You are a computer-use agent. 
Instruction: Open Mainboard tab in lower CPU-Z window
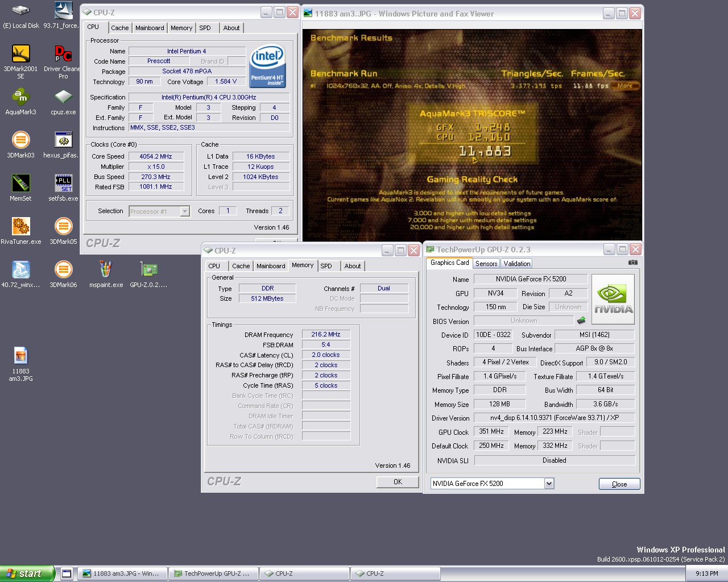[271, 266]
